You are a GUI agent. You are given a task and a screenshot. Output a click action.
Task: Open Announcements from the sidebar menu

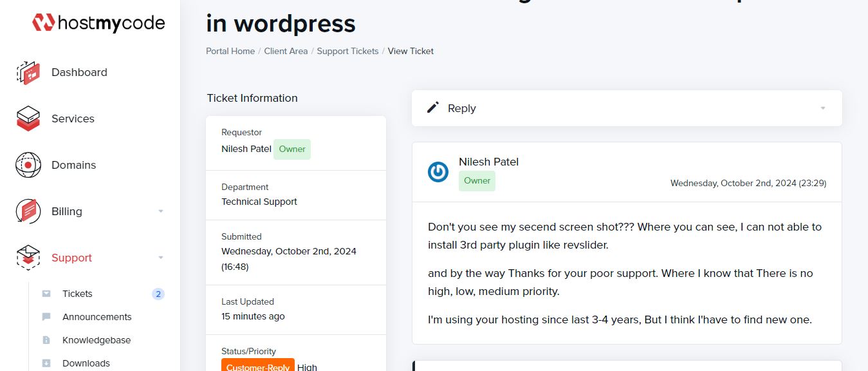coord(97,316)
